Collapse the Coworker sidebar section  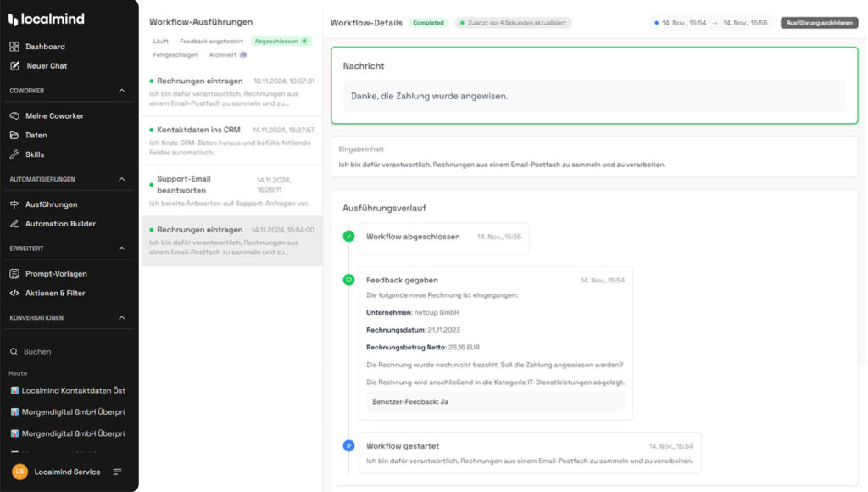coord(121,91)
